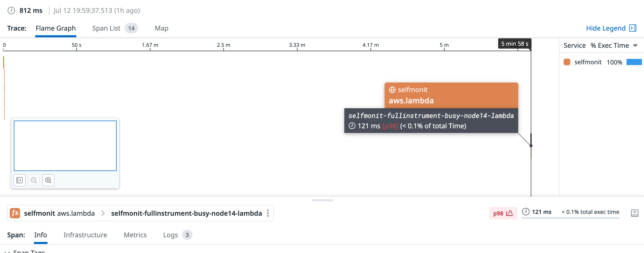Hide the legend panel
Image resolution: width=644 pixels, height=253 pixels.
click(606, 28)
